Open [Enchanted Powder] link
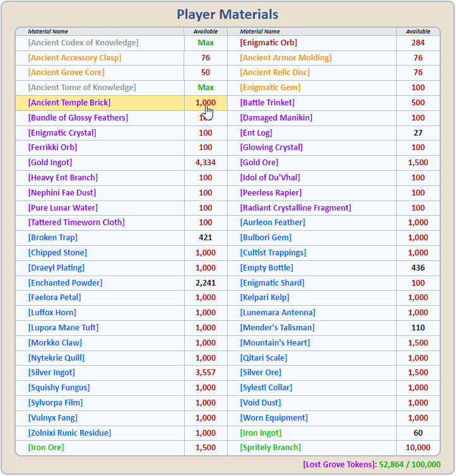 pyautogui.click(x=65, y=284)
